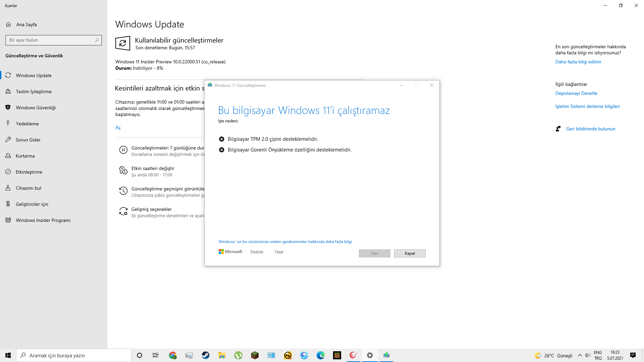Click the advanced options gear-arrows icon
This screenshot has width=644, height=362.
point(123,212)
